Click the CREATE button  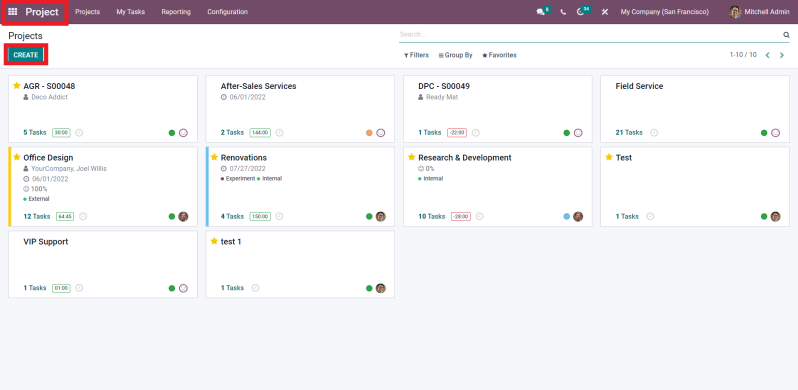coord(26,55)
